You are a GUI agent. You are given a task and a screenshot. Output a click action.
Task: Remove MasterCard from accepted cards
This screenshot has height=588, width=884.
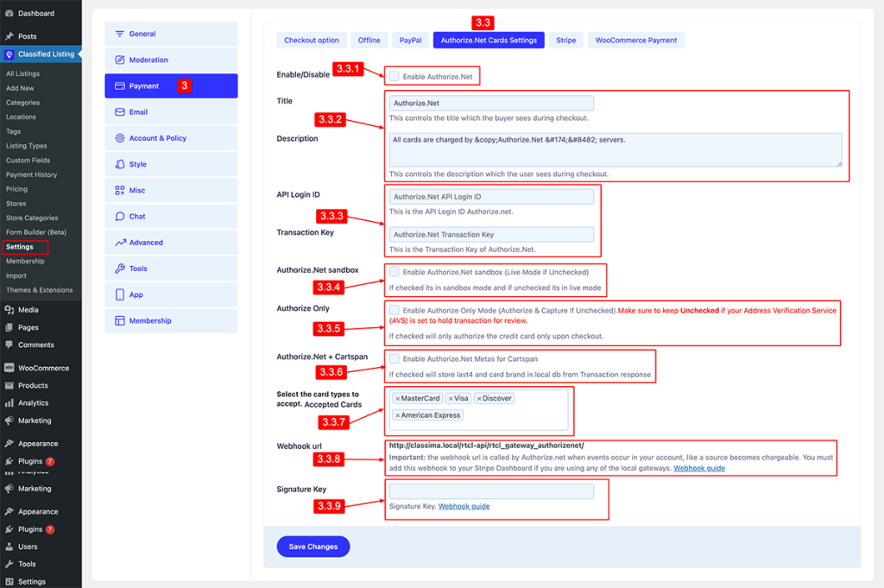pos(397,399)
